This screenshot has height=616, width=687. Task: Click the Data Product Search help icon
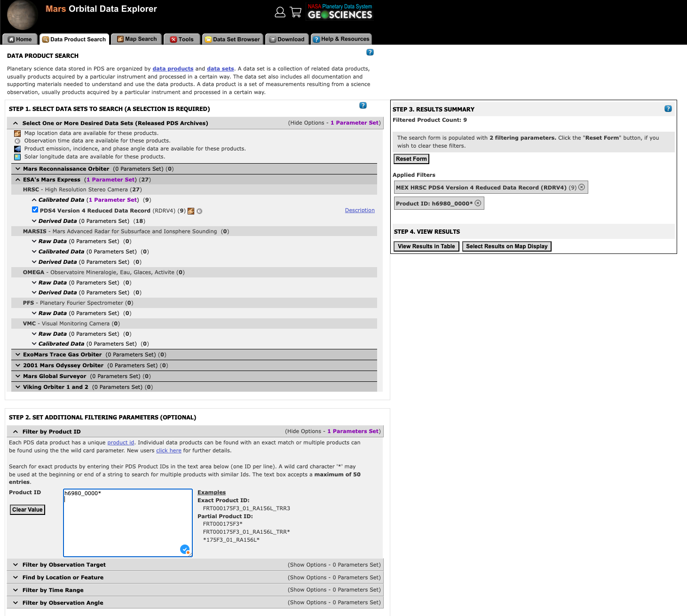pos(370,52)
